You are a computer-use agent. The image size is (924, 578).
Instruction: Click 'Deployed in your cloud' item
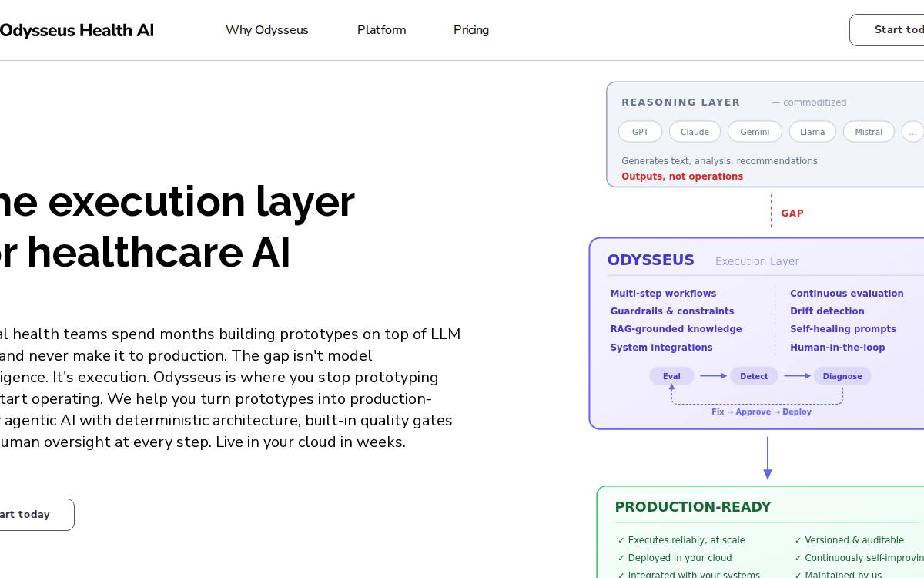click(x=675, y=558)
